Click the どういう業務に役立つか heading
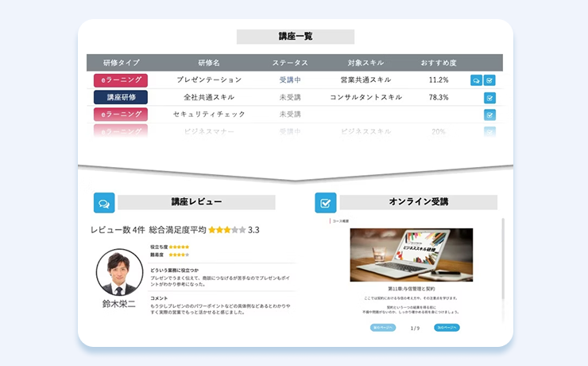Viewport: 588px width, 366px height. [174, 271]
